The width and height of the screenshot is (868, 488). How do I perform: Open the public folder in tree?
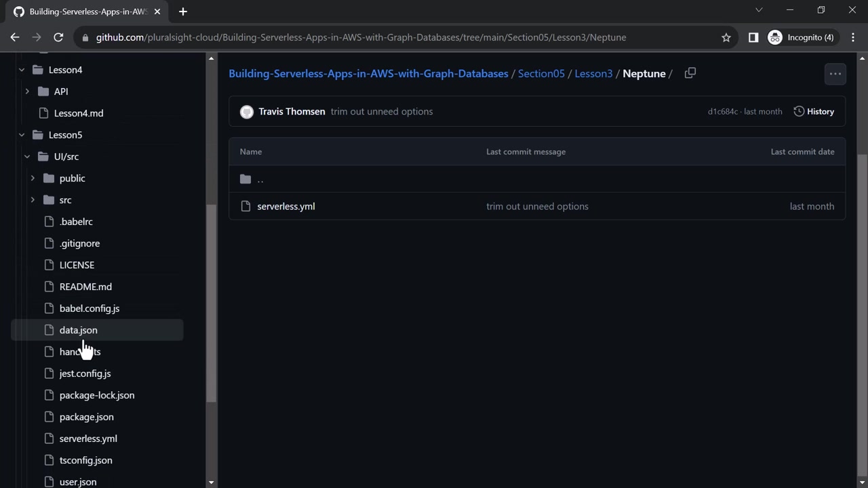[x=72, y=178]
